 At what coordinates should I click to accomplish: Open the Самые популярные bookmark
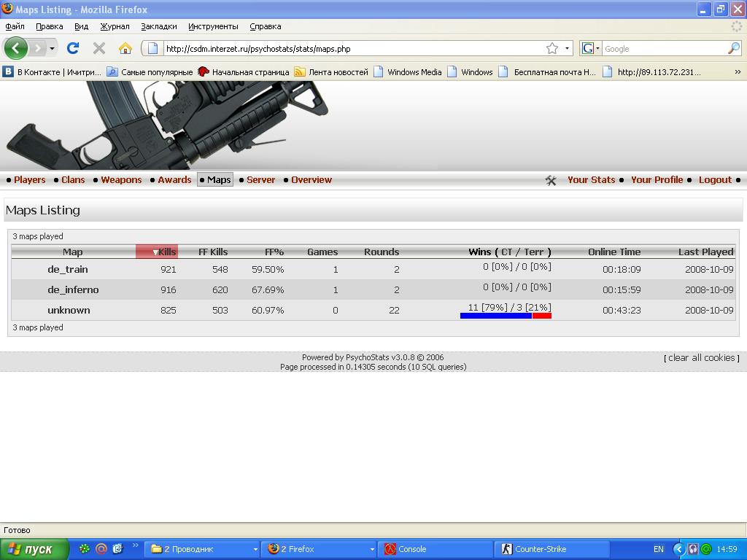150,72
